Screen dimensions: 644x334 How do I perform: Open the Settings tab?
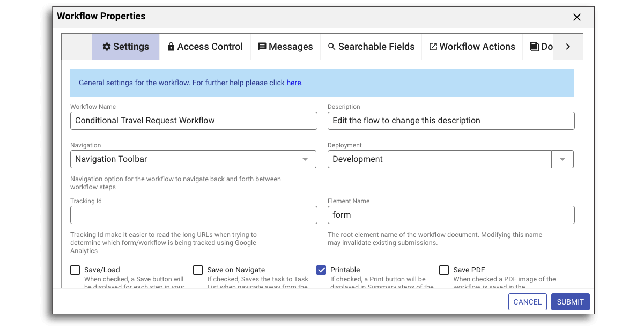coord(125,47)
